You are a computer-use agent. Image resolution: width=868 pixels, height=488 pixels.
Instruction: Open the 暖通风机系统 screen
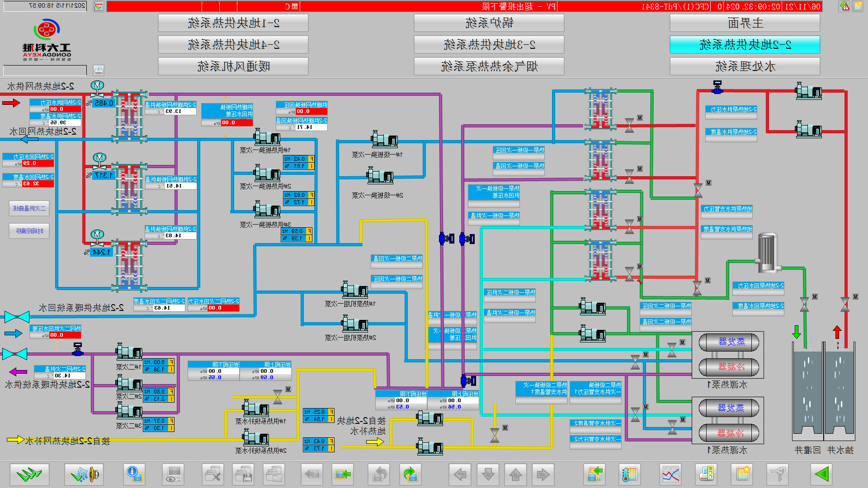(233, 66)
